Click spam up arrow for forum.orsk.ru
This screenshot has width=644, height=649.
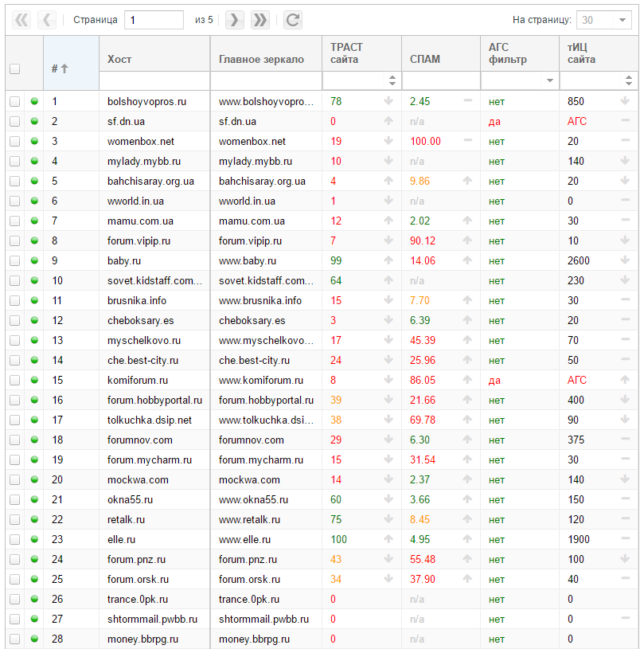467,578
